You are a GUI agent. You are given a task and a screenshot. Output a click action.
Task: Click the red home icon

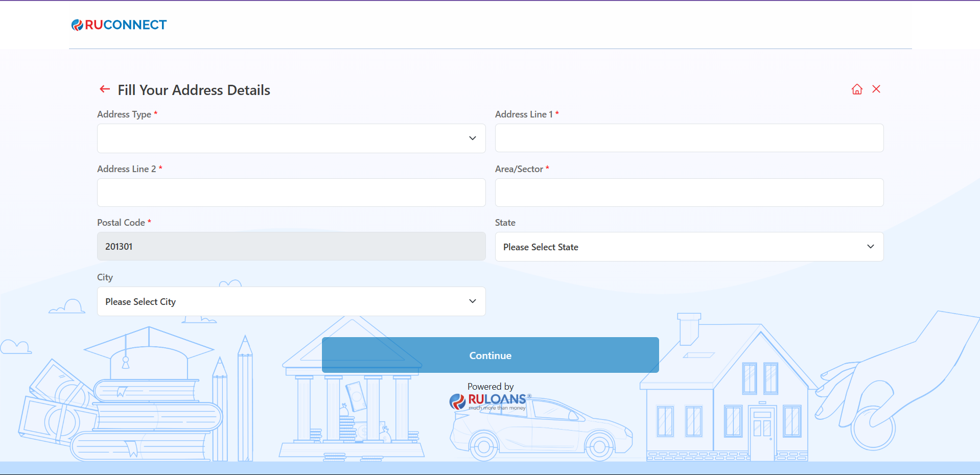pyautogui.click(x=857, y=89)
